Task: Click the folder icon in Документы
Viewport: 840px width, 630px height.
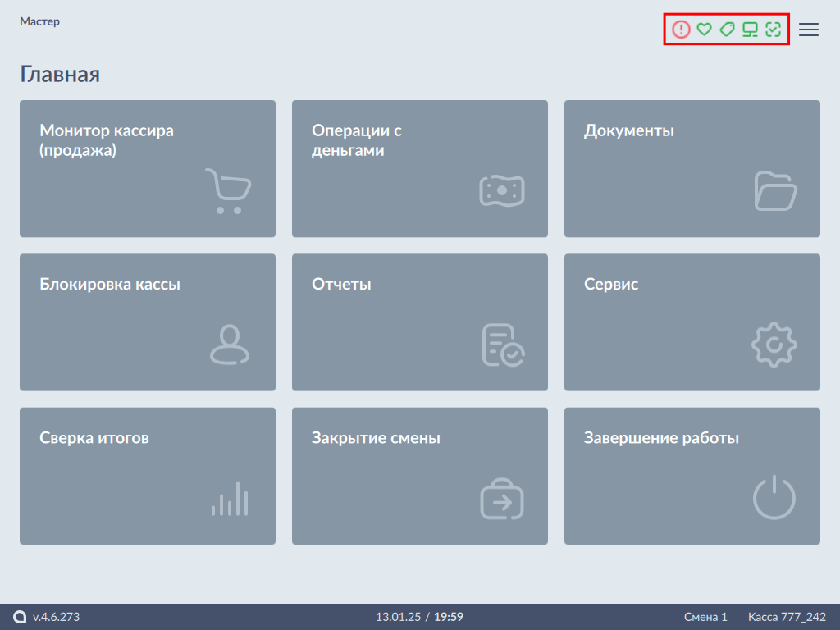Action: pos(774,191)
